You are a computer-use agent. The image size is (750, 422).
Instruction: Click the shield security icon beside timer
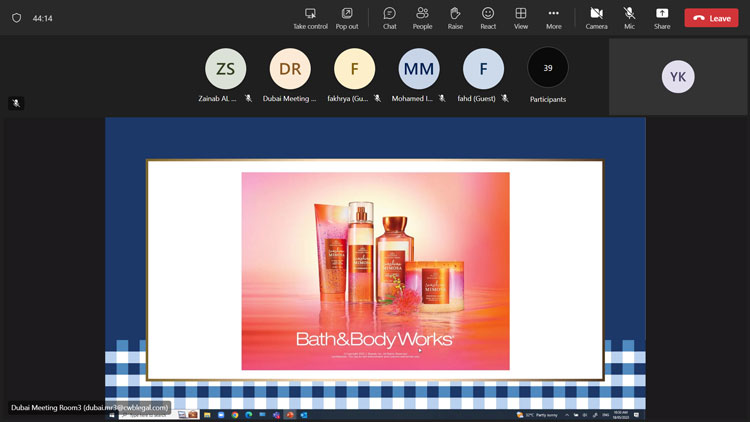(16, 18)
